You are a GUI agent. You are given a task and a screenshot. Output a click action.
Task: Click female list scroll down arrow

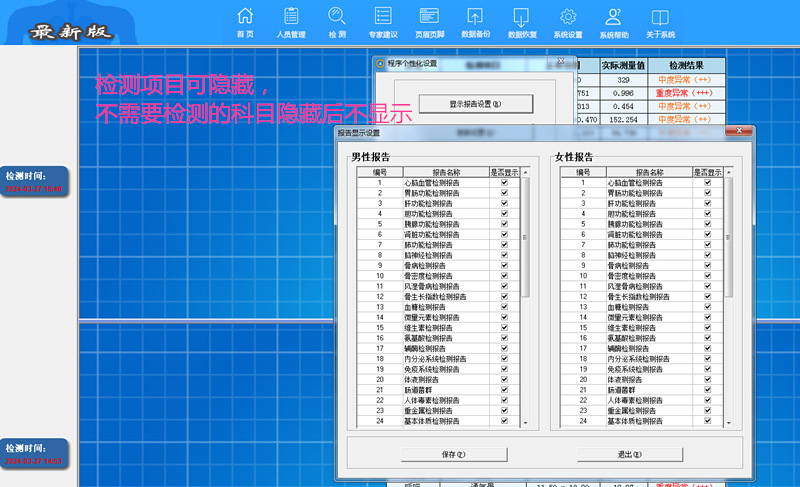pos(729,423)
